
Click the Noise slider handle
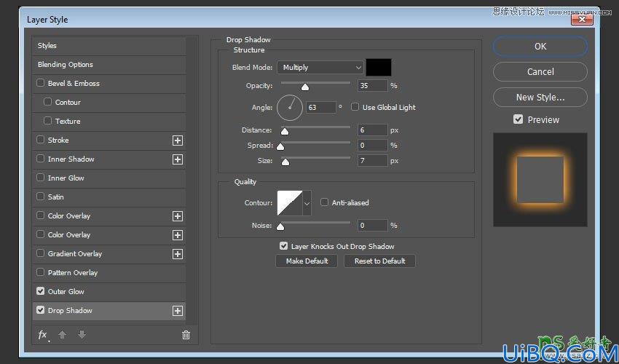click(280, 226)
